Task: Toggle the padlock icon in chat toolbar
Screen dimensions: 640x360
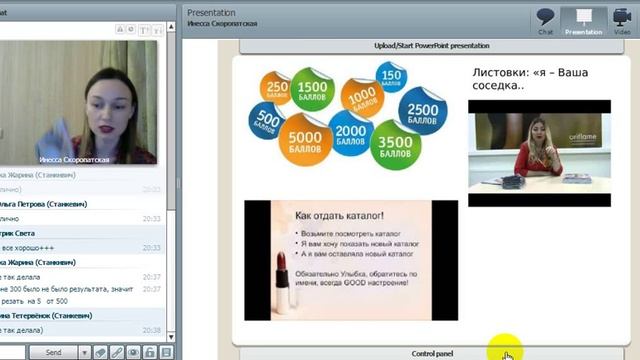Action: click(149, 352)
